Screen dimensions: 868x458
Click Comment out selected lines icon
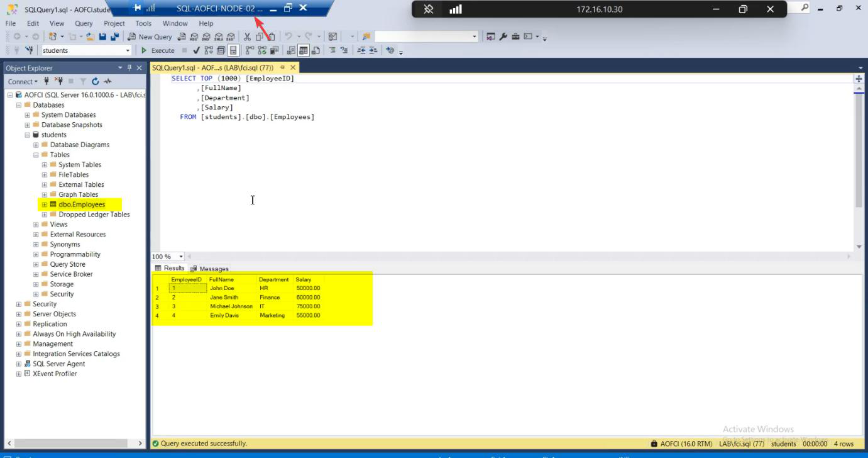(x=332, y=50)
